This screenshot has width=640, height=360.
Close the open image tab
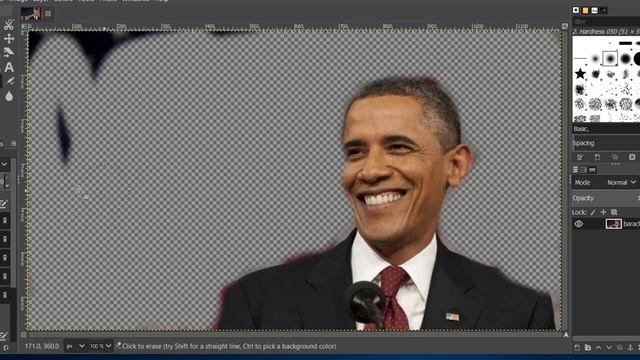48,13
